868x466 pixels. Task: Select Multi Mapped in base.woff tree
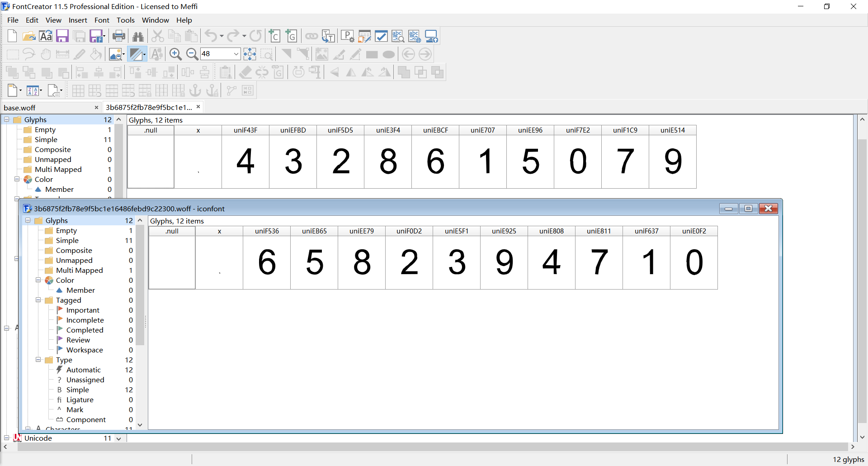[58, 169]
